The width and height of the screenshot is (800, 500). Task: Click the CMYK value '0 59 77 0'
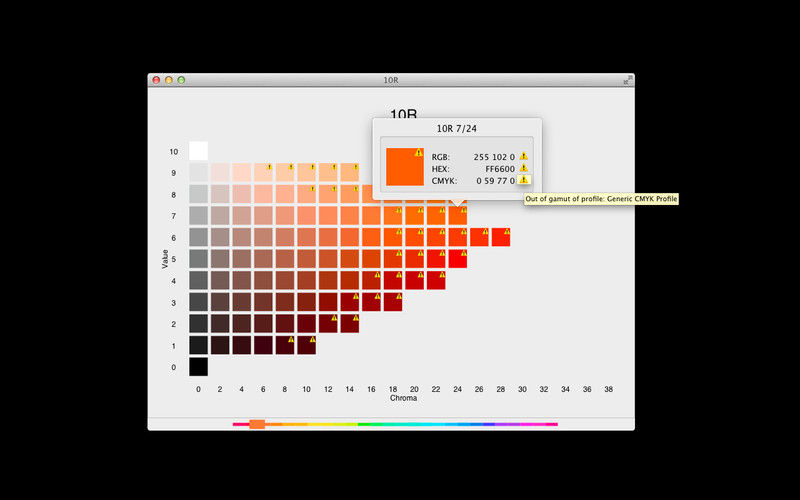point(496,181)
